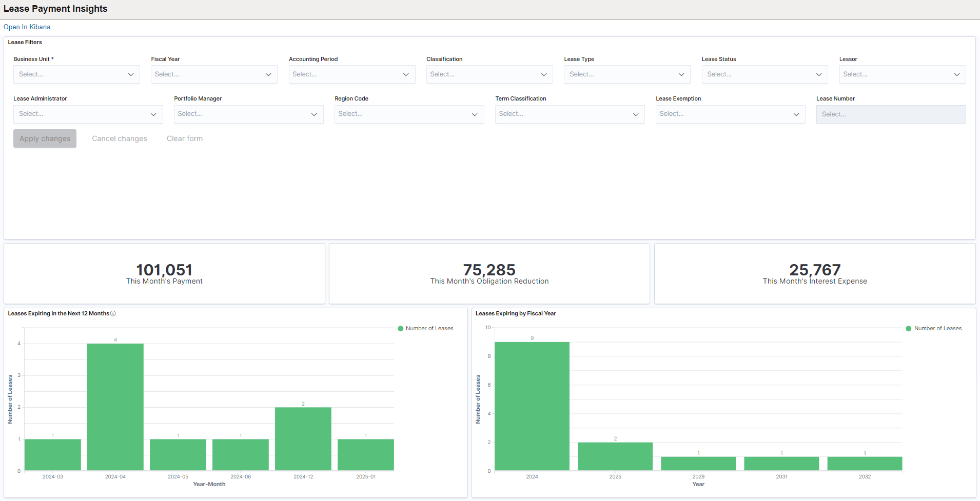Open the Business Unit dropdown

(76, 74)
